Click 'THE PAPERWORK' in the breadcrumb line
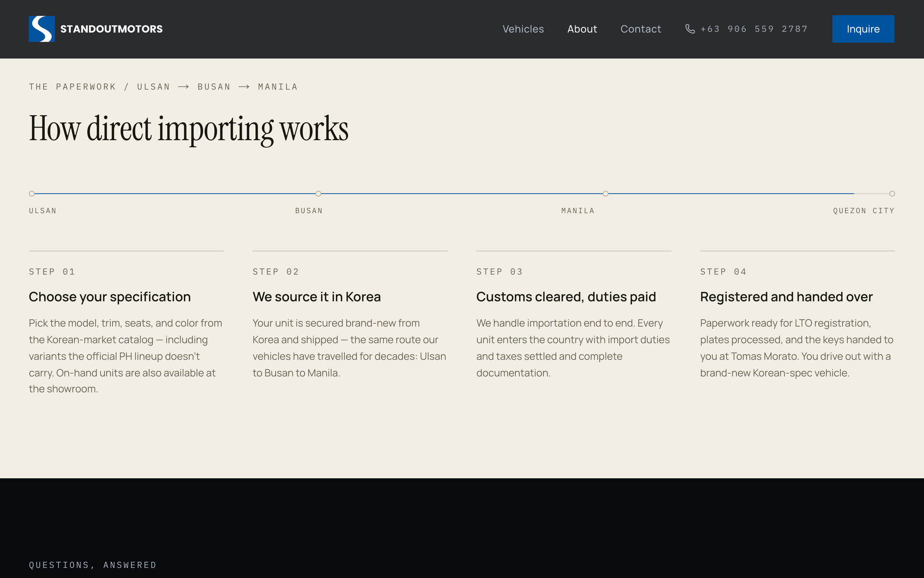The width and height of the screenshot is (924, 578). tap(72, 87)
